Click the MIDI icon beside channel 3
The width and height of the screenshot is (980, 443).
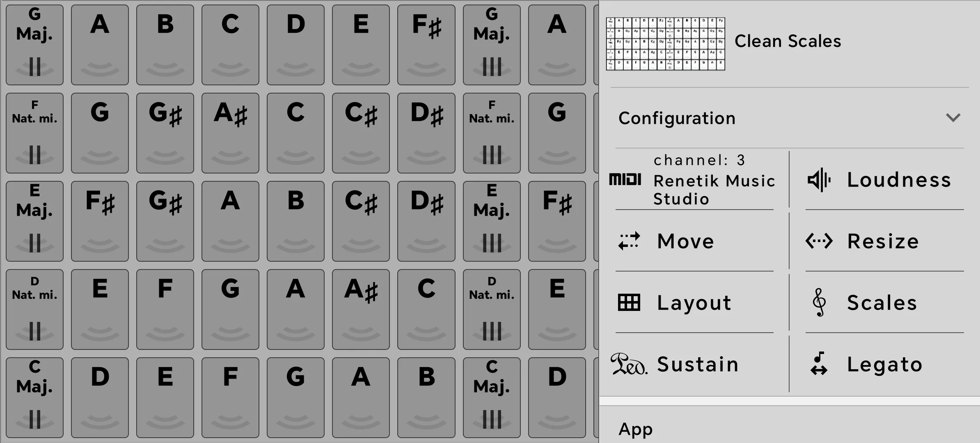coord(625,179)
